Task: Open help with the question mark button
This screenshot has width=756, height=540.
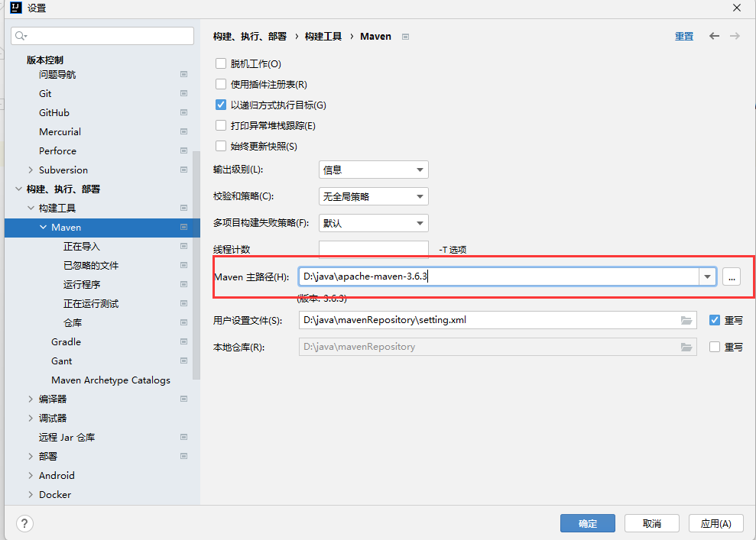Action: tap(24, 523)
